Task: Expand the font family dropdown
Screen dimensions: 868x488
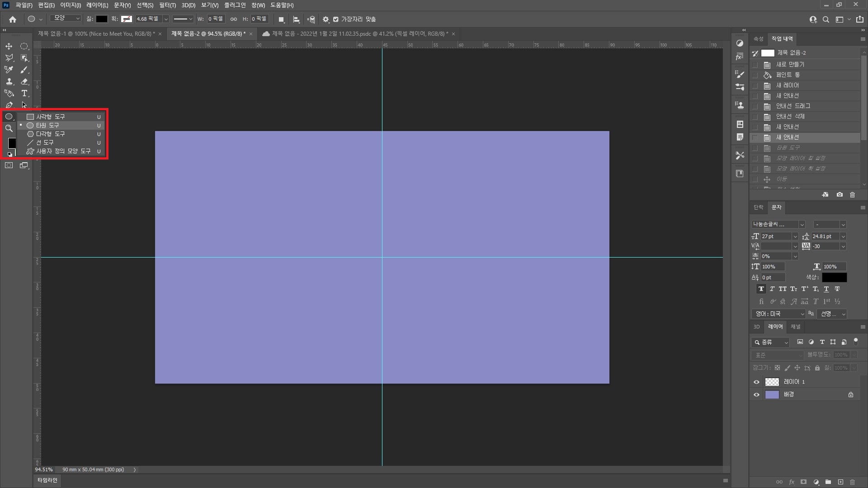Action: click(x=802, y=225)
